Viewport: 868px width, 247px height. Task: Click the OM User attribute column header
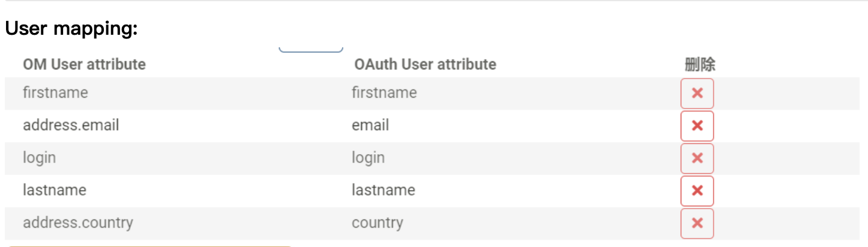pos(84,64)
